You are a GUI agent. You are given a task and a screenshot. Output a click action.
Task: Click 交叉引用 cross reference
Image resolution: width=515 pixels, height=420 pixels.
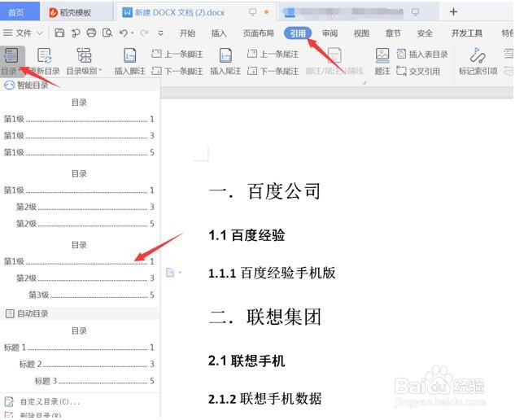coord(418,71)
